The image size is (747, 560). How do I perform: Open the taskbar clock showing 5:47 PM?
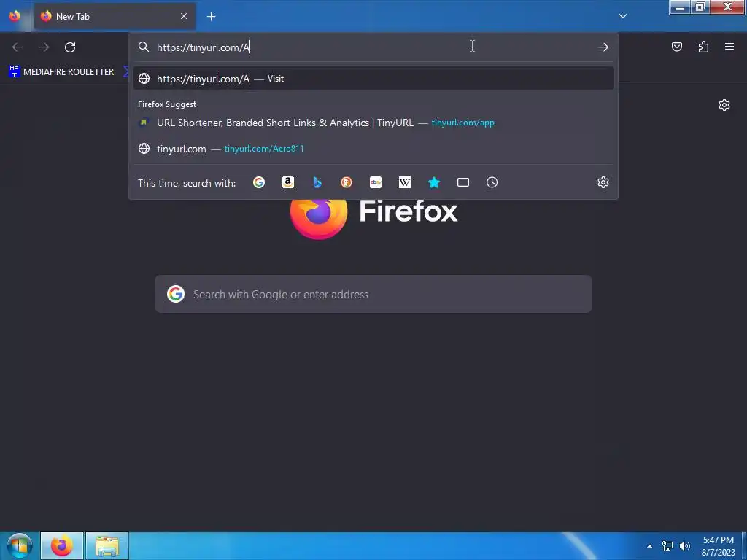pyautogui.click(x=718, y=546)
